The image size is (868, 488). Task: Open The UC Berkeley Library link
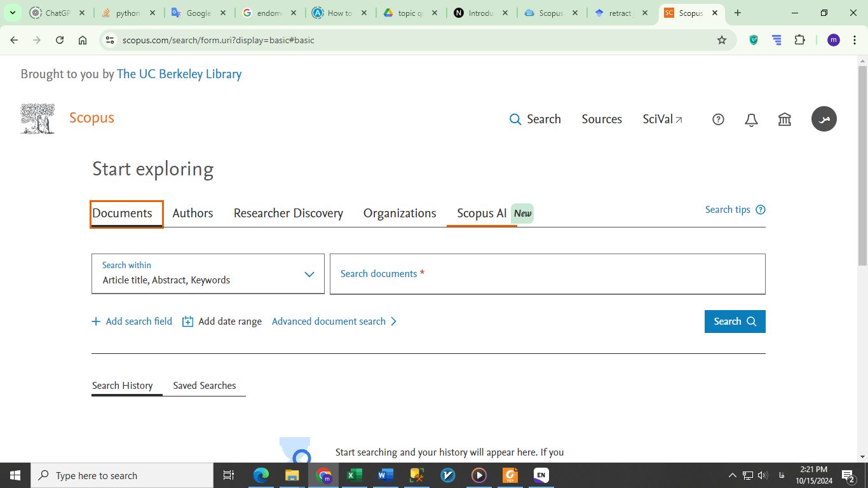[179, 74]
